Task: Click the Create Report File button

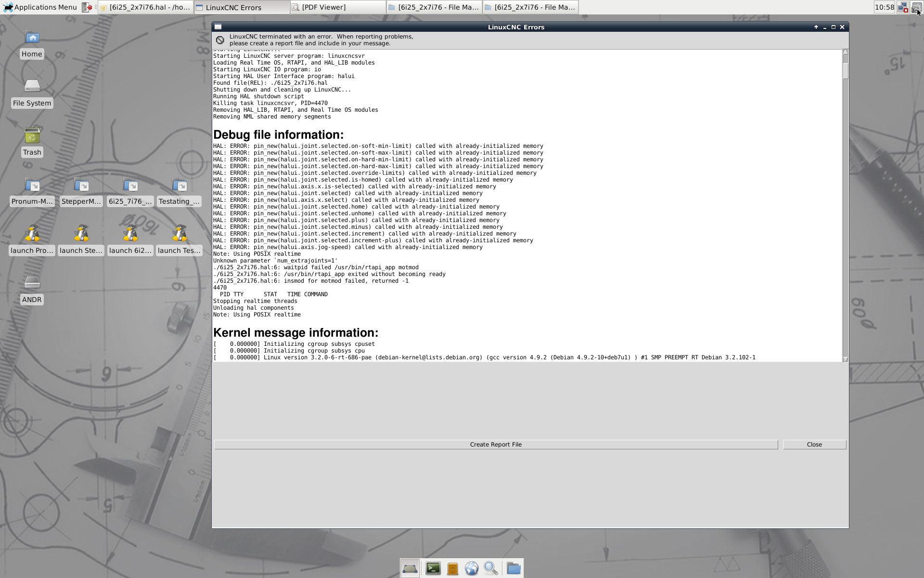Action: [x=496, y=445]
